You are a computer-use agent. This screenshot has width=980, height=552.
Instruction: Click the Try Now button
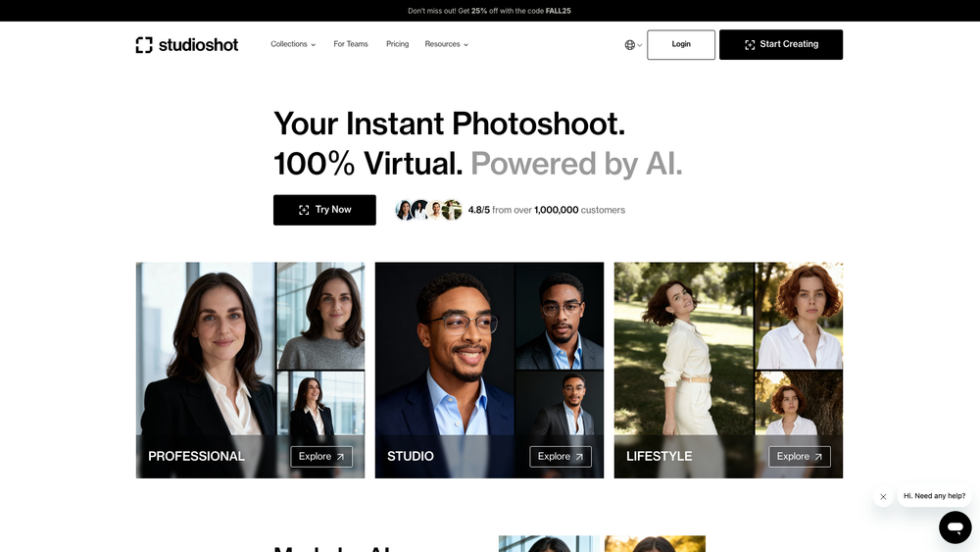point(324,210)
